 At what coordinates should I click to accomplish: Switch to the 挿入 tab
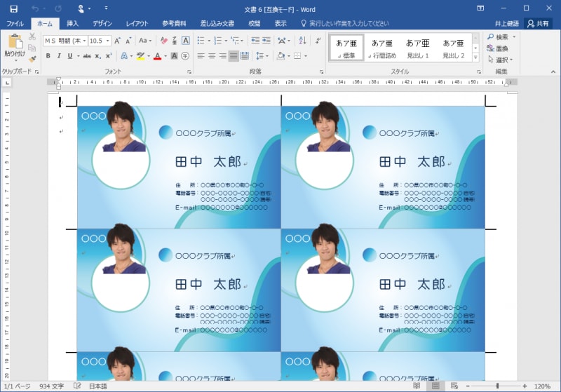click(x=73, y=24)
